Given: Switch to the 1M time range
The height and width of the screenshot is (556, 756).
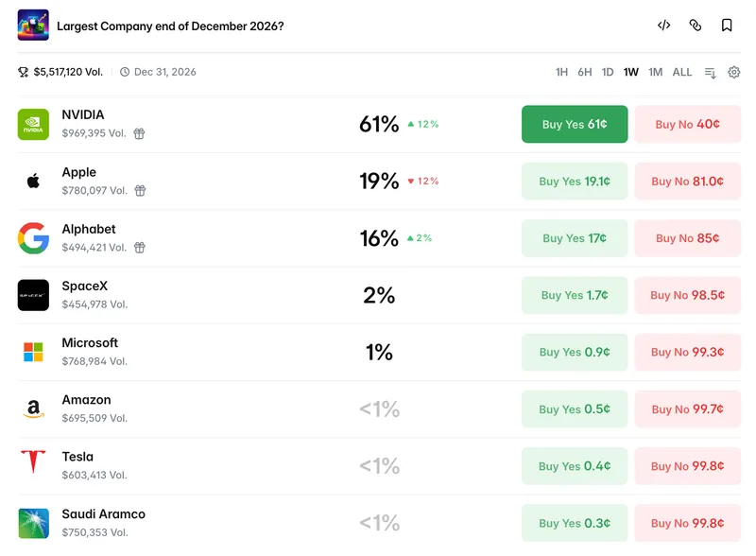Looking at the screenshot, I should pos(655,72).
